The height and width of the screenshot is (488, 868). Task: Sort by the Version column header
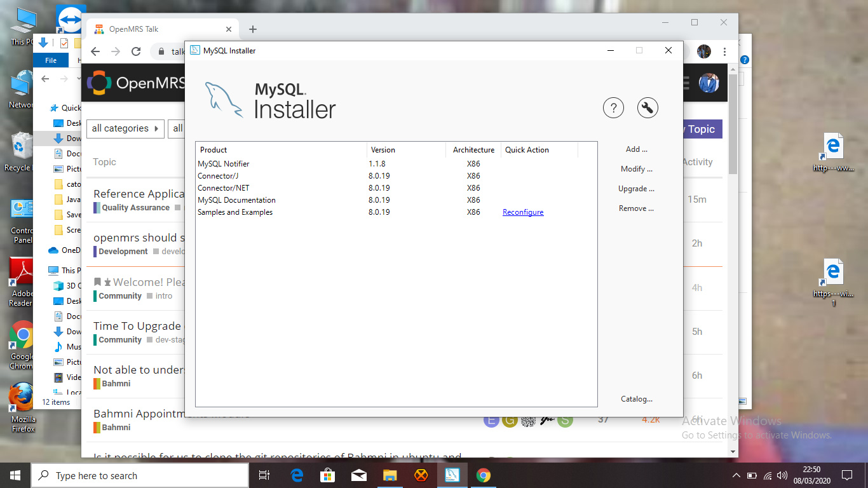406,150
